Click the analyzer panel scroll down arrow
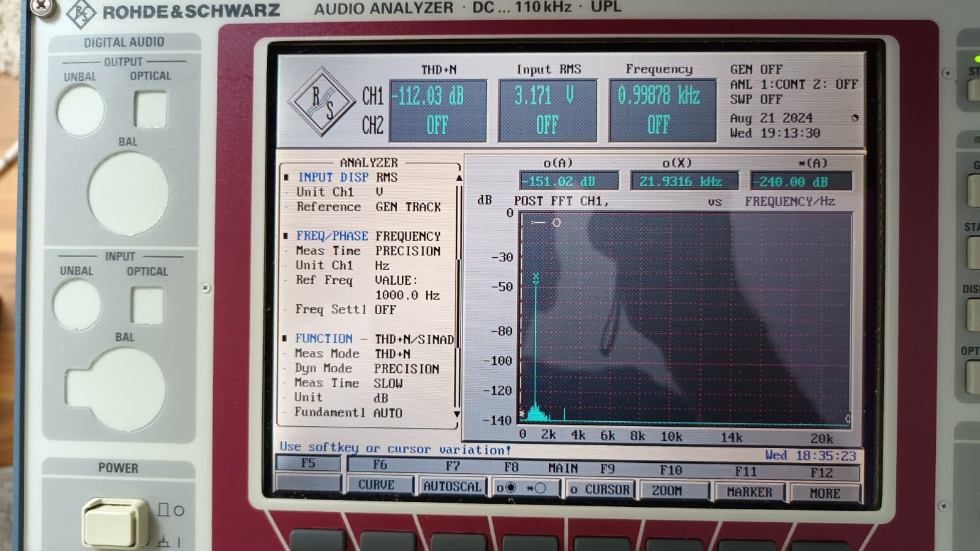The width and height of the screenshot is (980, 551). click(457, 414)
